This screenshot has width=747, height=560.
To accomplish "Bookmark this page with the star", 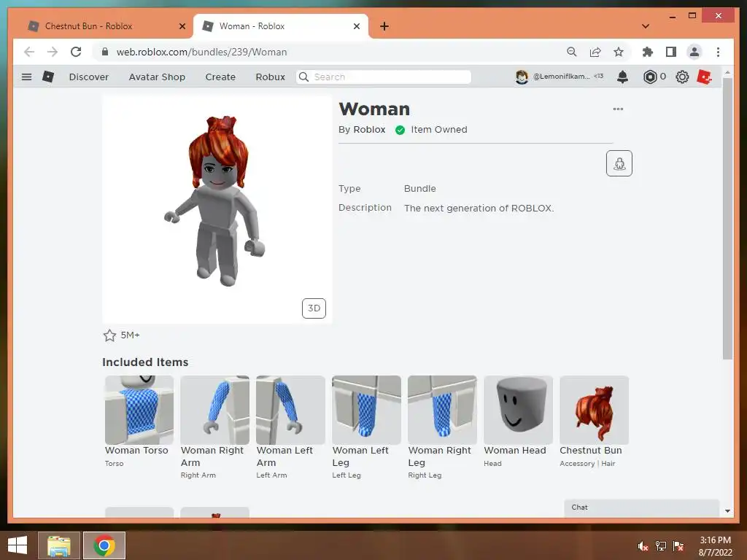I will (619, 52).
